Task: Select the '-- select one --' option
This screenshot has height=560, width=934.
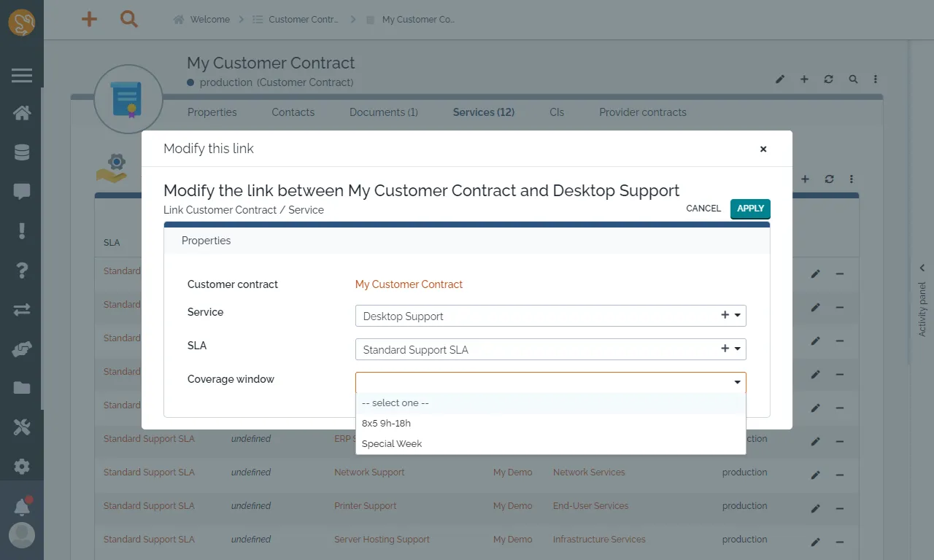Action: pos(395,402)
